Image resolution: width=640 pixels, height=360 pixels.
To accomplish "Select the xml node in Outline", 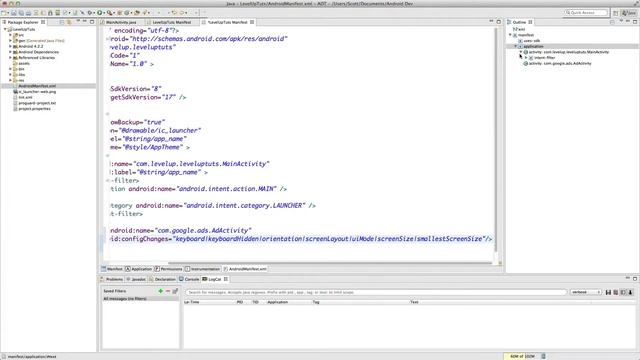I will [519, 29].
